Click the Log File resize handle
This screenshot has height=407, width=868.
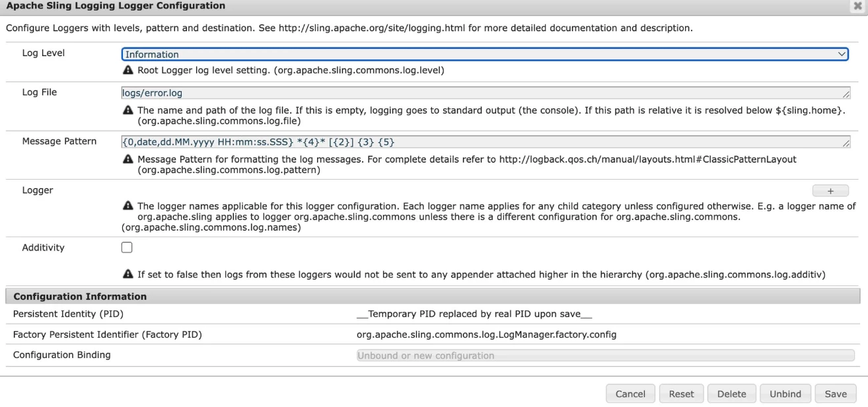tap(846, 95)
